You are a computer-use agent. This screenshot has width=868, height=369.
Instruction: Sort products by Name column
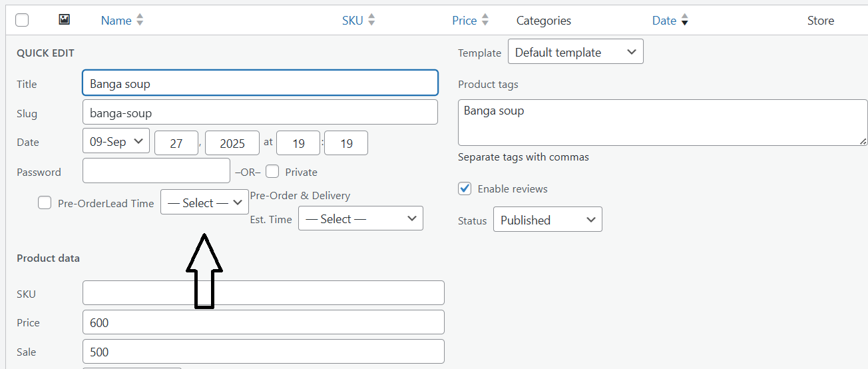(x=116, y=21)
